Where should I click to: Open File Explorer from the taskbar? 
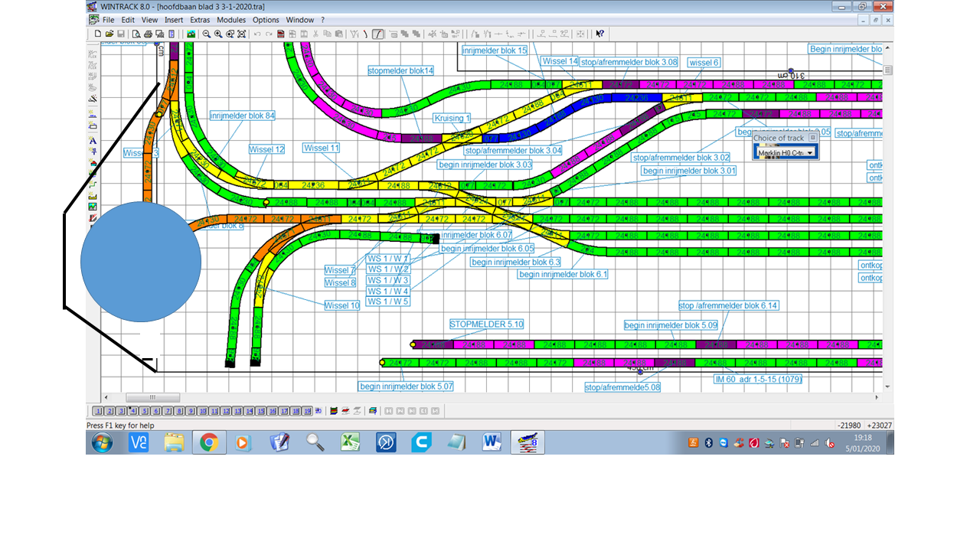click(x=174, y=442)
